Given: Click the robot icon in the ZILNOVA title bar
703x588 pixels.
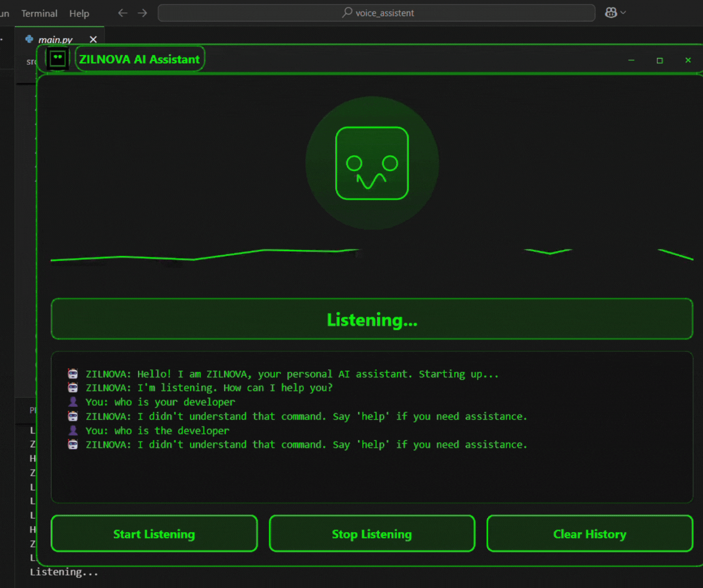Looking at the screenshot, I should (x=57, y=58).
